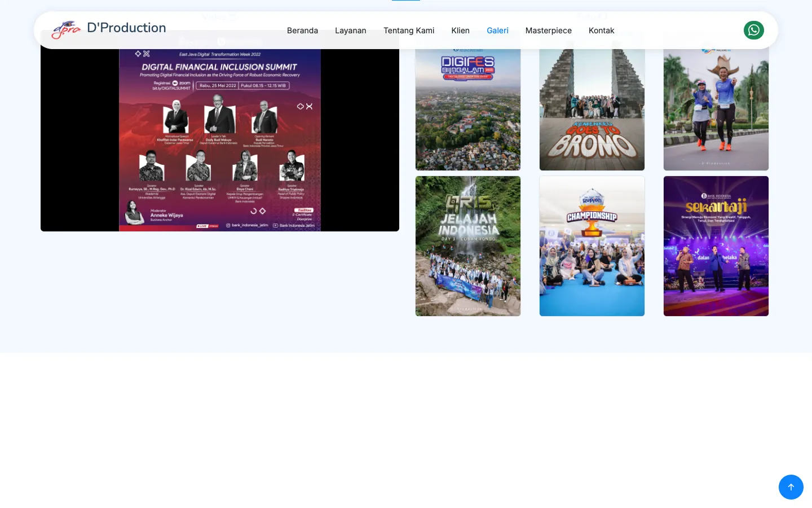This screenshot has width=812, height=508.
Task: Click the scroll-to-top arrow button
Action: pos(791,487)
